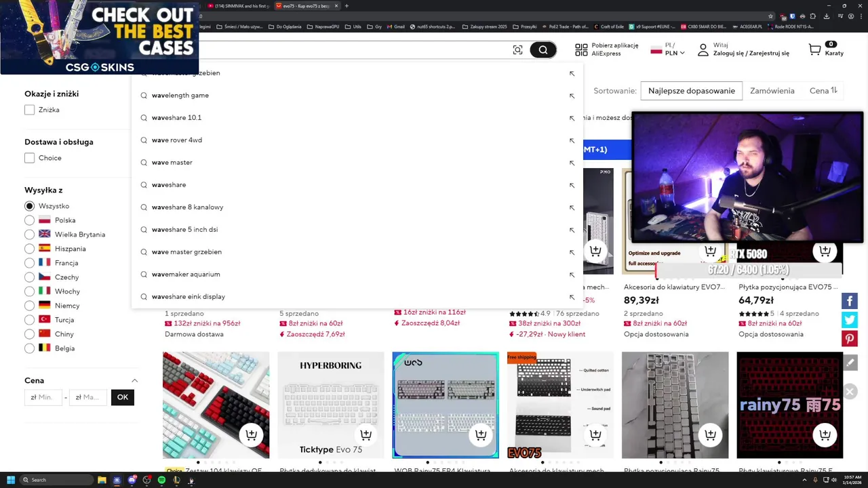
Task: Add WOB Rainy75 keycaps product to cart
Action: click(x=481, y=434)
